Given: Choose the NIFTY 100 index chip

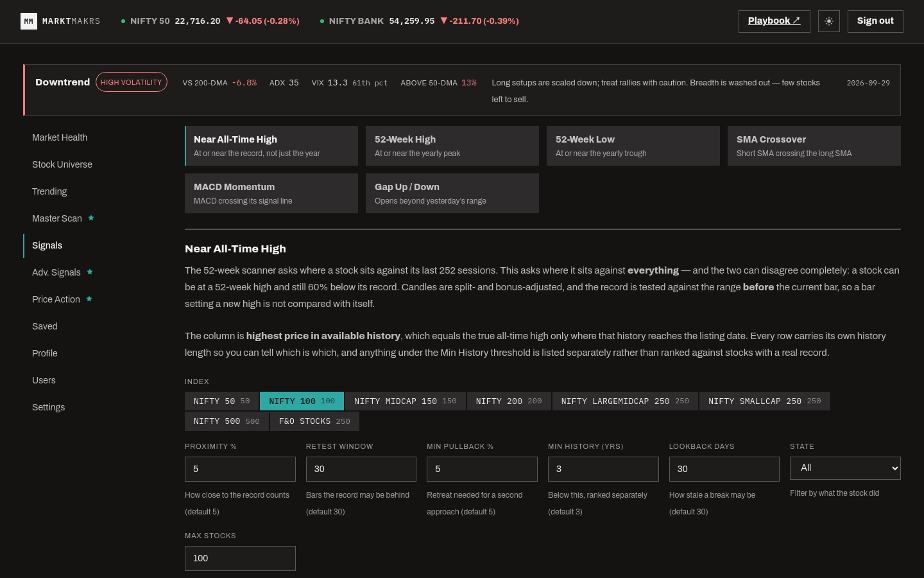Looking at the screenshot, I should click(x=302, y=401).
